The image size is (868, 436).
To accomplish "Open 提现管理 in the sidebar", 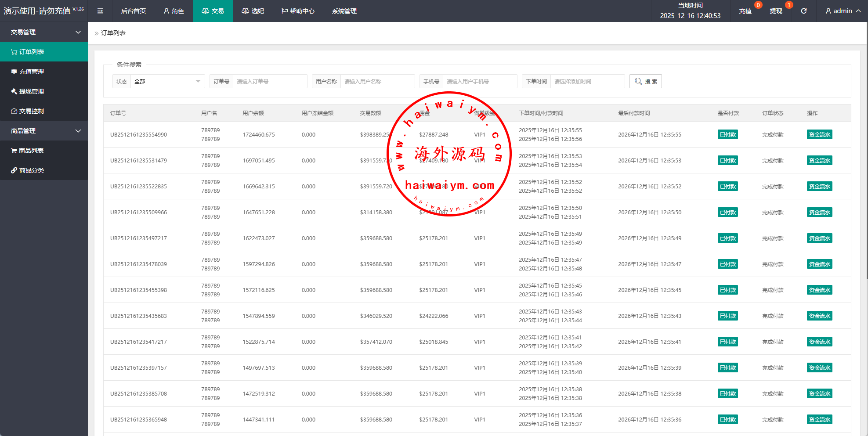I will pyautogui.click(x=32, y=91).
